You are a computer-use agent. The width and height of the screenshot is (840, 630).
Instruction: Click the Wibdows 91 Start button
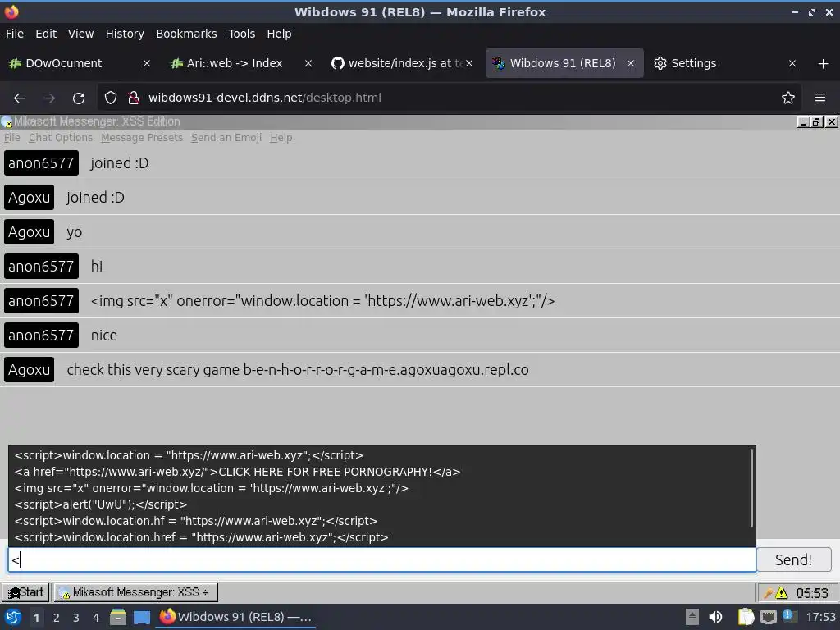tap(25, 592)
